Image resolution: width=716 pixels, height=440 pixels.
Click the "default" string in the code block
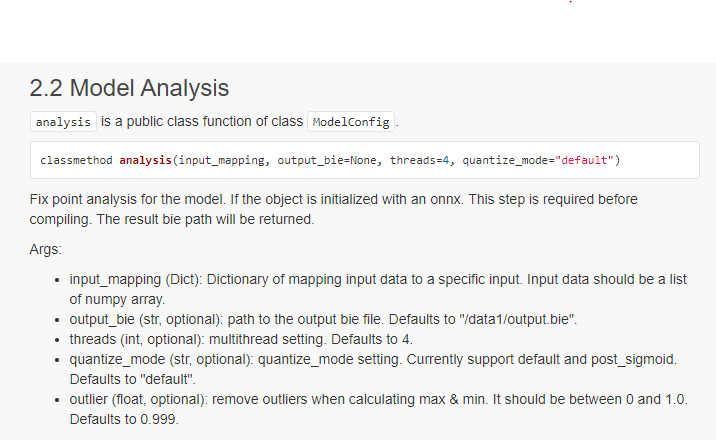point(584,160)
